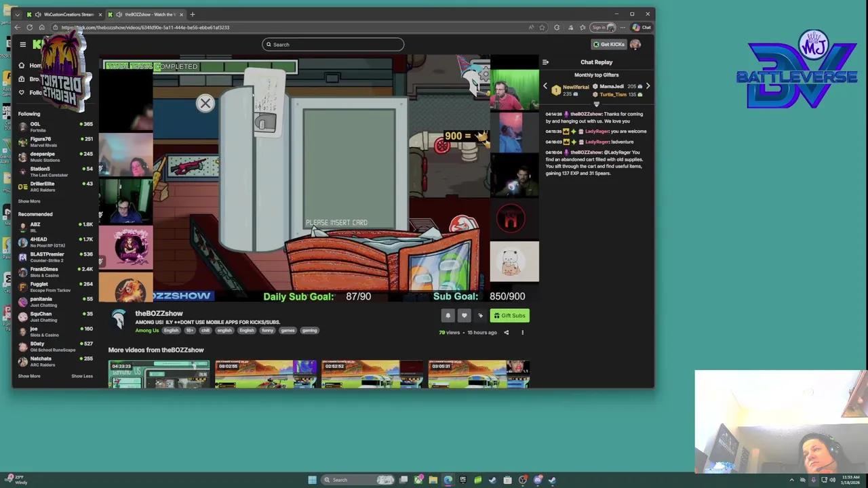This screenshot has height=488, width=868.
Task: Collapse the Monthly top Gifters panel arrow
Action: coord(597,104)
